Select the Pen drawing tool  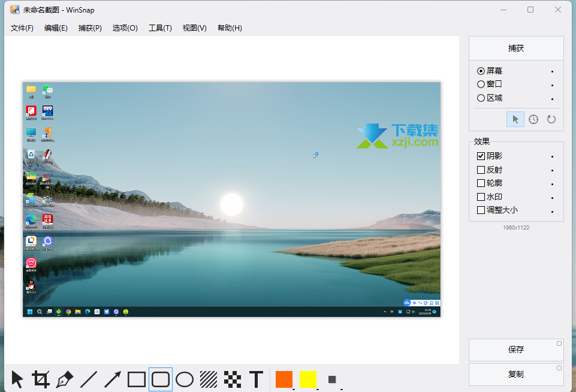tap(65, 379)
